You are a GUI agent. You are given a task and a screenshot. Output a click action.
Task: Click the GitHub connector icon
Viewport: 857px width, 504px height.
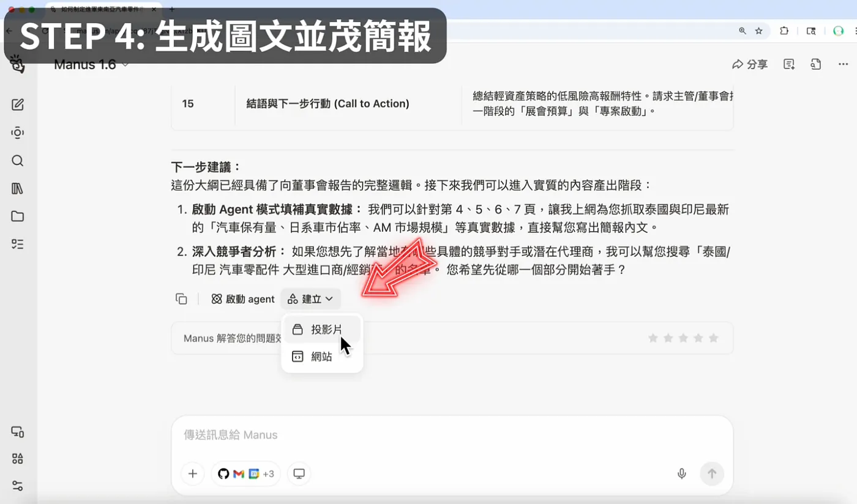pyautogui.click(x=223, y=473)
